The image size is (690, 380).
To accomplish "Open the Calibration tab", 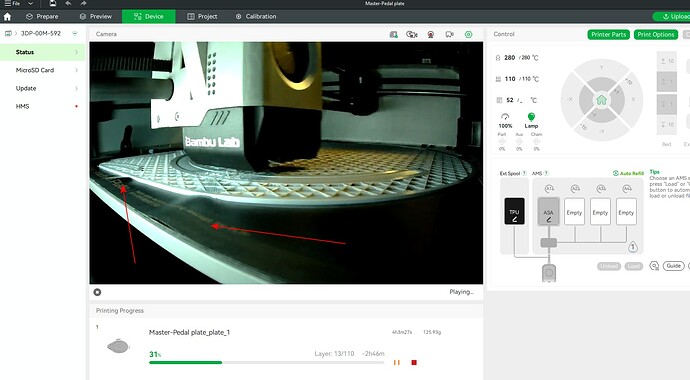I will [256, 16].
